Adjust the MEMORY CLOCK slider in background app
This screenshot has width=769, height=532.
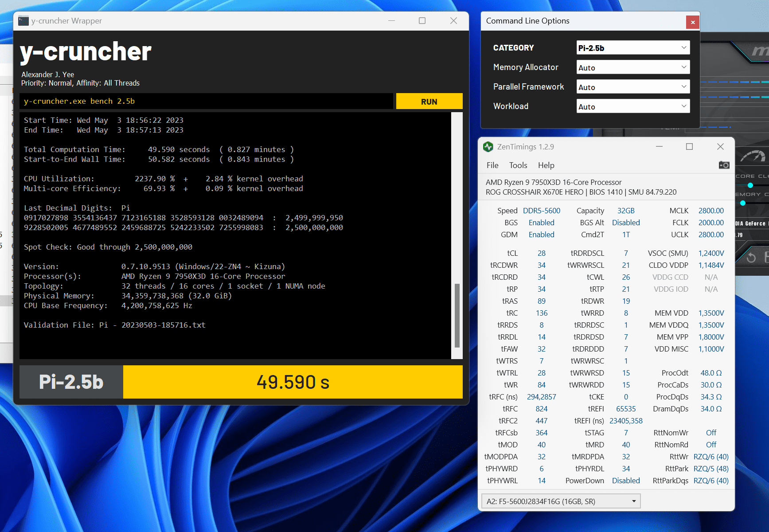[x=743, y=203]
